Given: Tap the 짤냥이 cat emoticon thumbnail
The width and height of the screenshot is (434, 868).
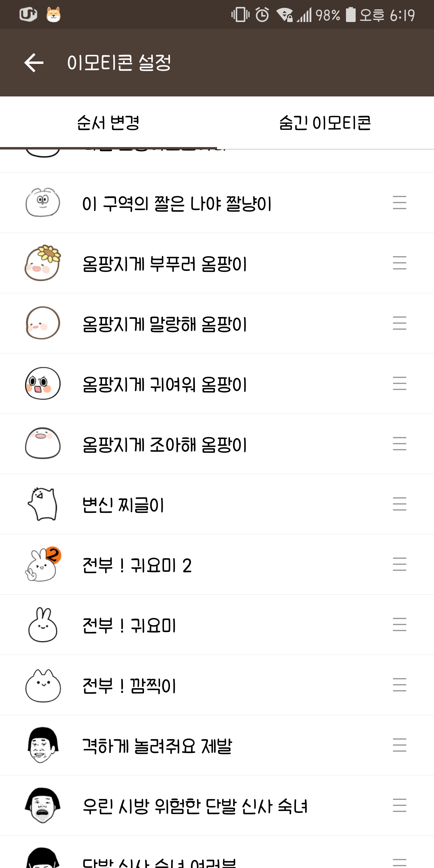Looking at the screenshot, I should pyautogui.click(x=43, y=203).
